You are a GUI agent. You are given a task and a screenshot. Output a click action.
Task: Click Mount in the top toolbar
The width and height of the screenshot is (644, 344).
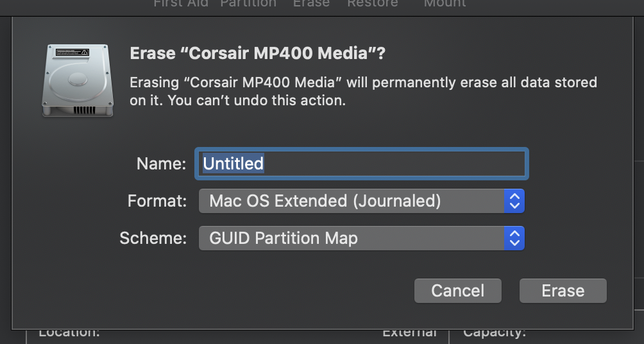point(445,3)
